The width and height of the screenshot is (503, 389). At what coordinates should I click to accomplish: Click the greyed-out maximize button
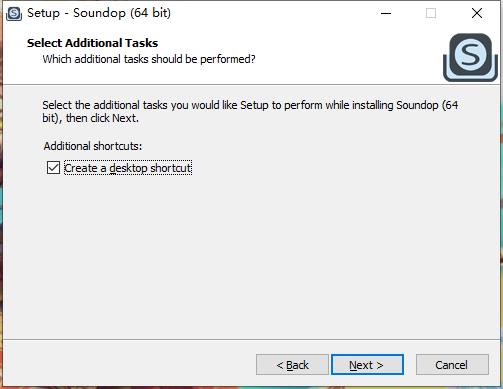coord(431,13)
